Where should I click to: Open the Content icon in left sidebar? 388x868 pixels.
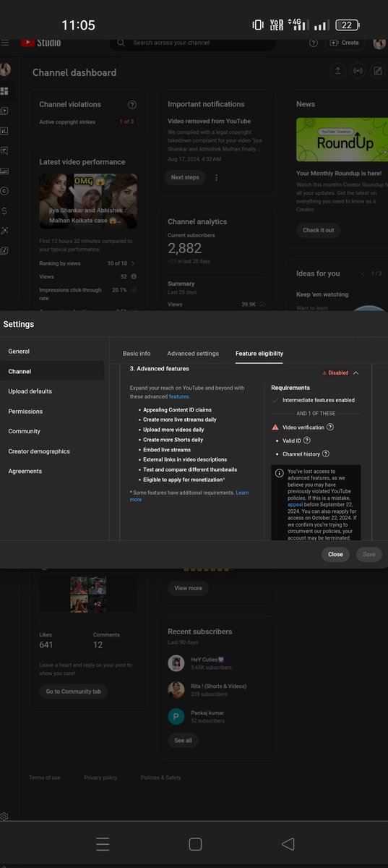point(4,111)
